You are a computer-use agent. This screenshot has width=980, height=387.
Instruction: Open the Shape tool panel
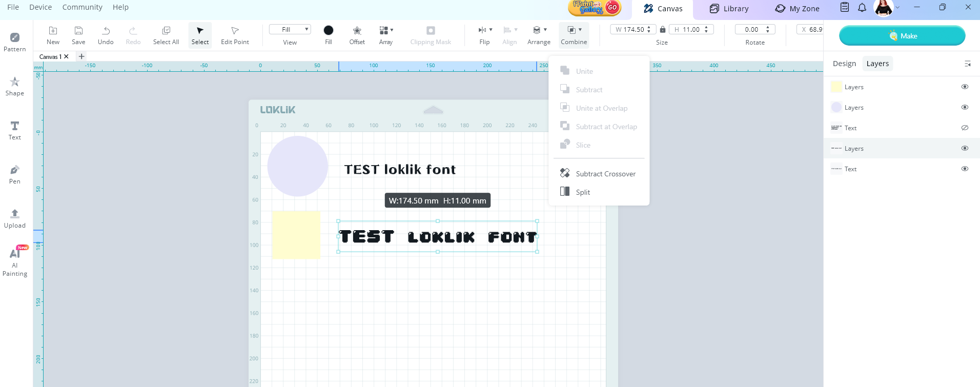click(15, 86)
